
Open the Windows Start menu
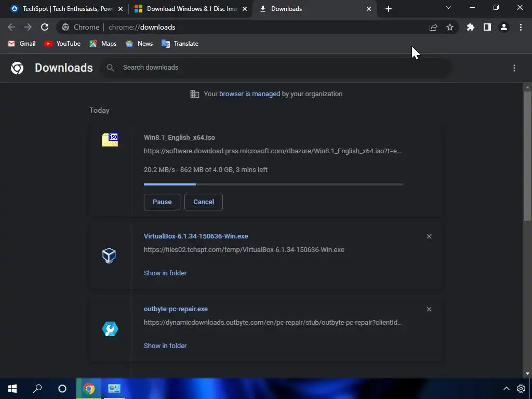point(12,389)
